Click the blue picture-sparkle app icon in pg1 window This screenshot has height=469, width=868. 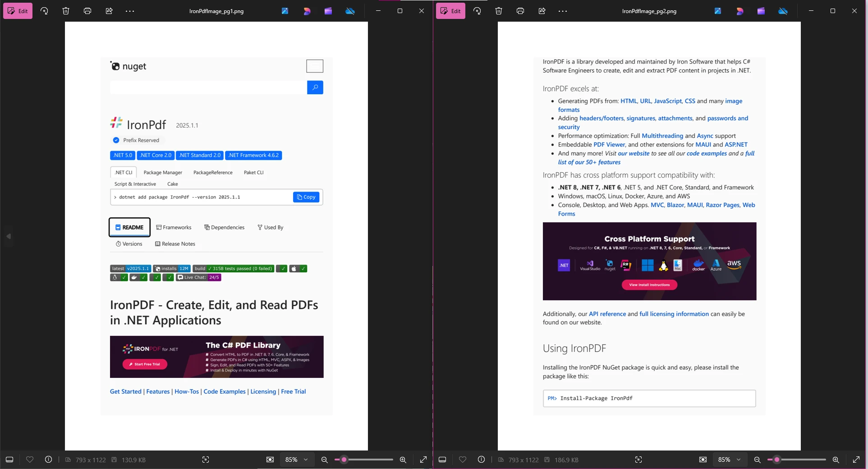(285, 11)
